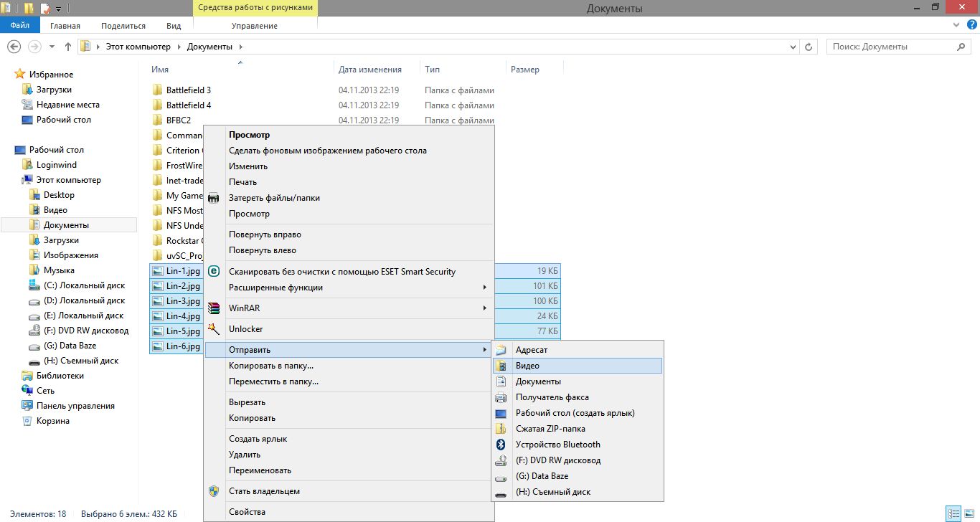
Task: Click the Unlocker wand icon
Action: click(213, 329)
